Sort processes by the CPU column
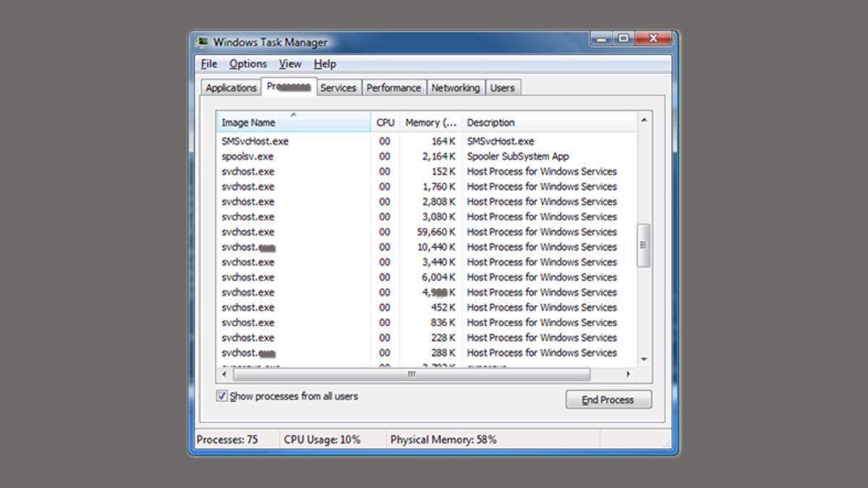 [x=385, y=122]
